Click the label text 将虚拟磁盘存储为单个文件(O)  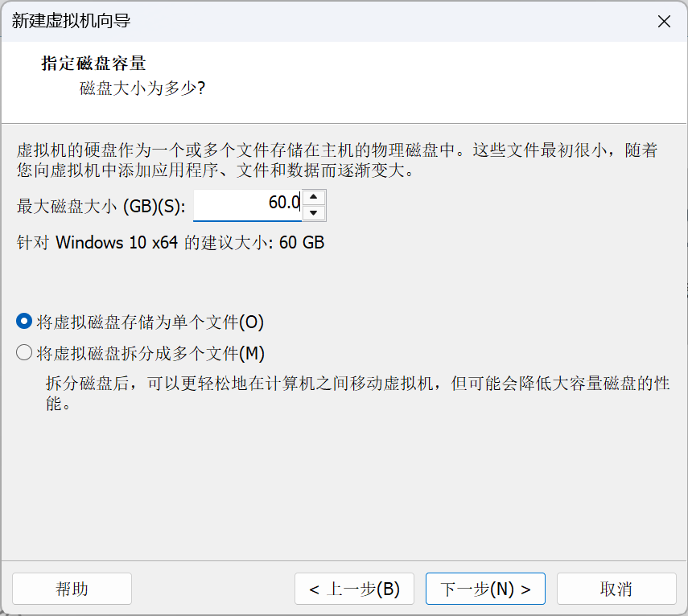click(150, 322)
